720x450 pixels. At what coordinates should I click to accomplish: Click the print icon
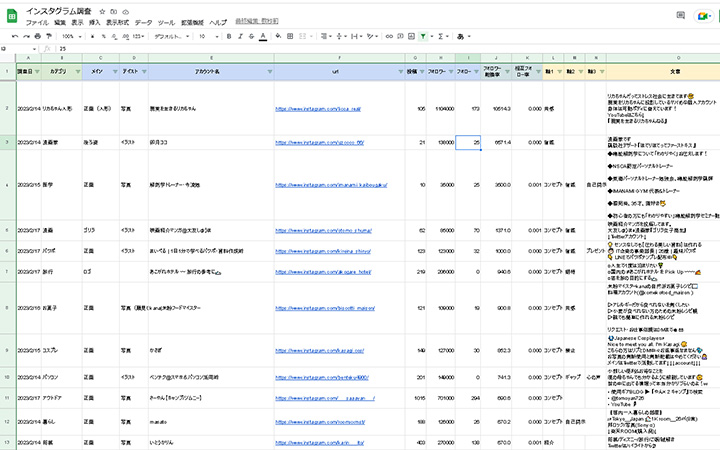pyautogui.click(x=37, y=36)
